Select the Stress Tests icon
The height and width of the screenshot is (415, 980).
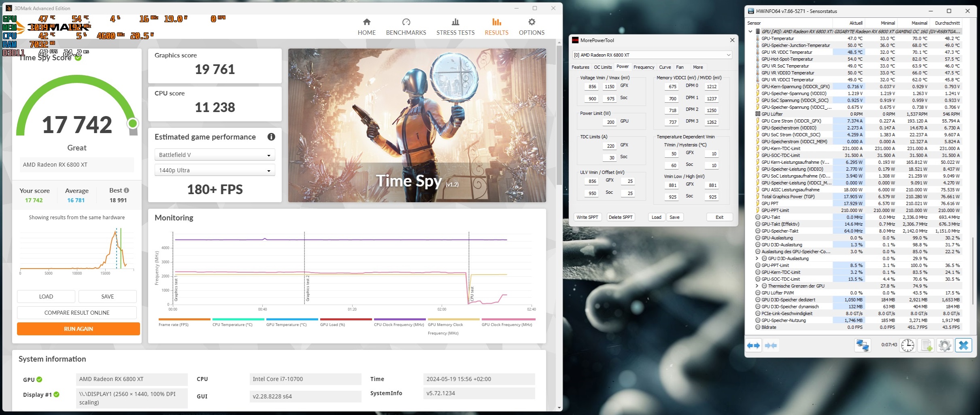[455, 26]
